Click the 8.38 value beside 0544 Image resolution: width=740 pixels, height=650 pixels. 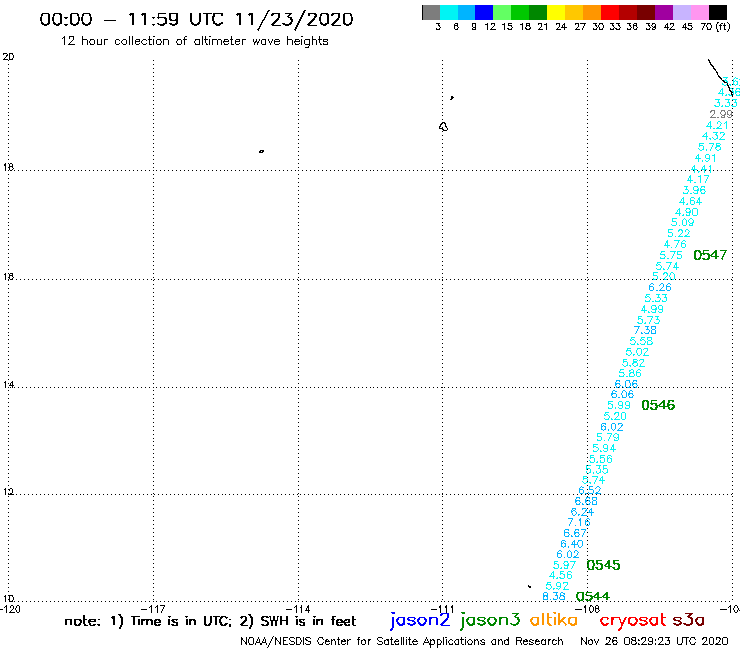[x=554, y=597]
